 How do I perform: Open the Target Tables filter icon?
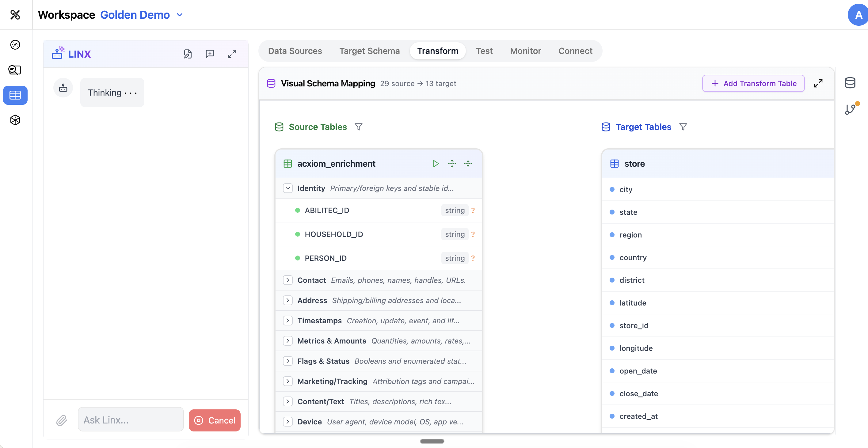pyautogui.click(x=683, y=127)
